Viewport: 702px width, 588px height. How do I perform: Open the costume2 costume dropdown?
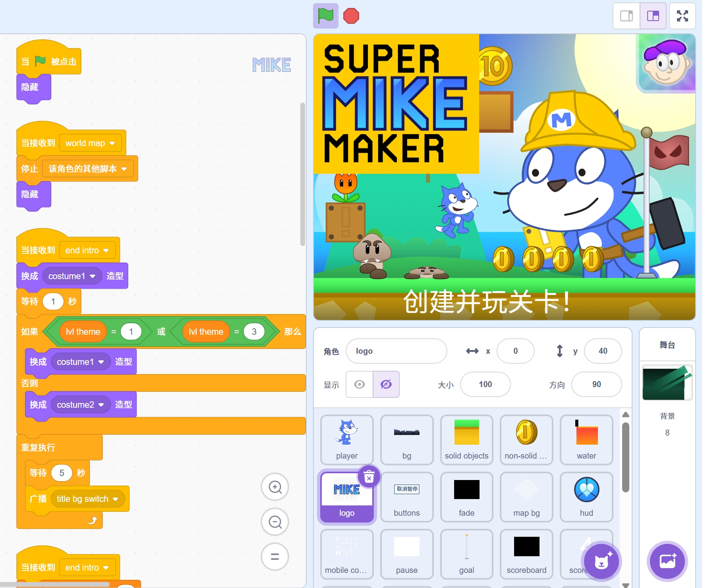101,405
